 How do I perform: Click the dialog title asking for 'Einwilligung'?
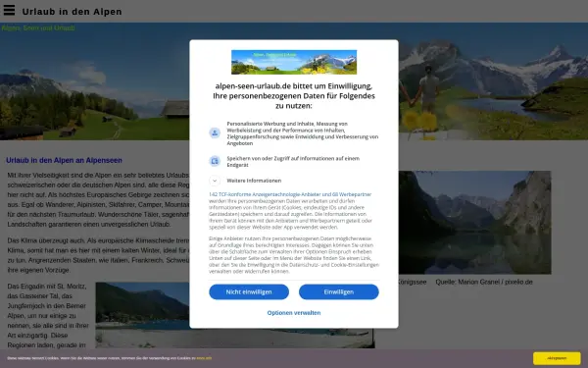[294, 96]
